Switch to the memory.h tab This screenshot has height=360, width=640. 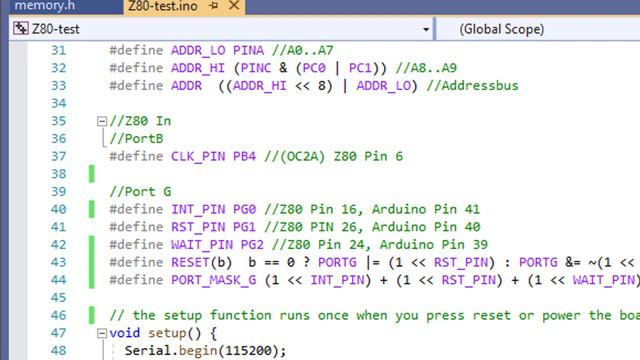tap(45, 6)
